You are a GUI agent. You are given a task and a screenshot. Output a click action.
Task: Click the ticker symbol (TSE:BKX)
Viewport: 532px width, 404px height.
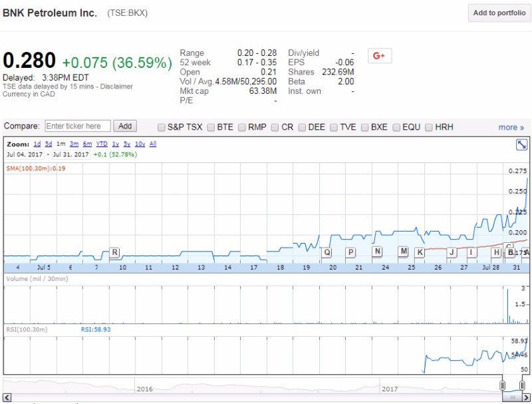click(x=127, y=13)
